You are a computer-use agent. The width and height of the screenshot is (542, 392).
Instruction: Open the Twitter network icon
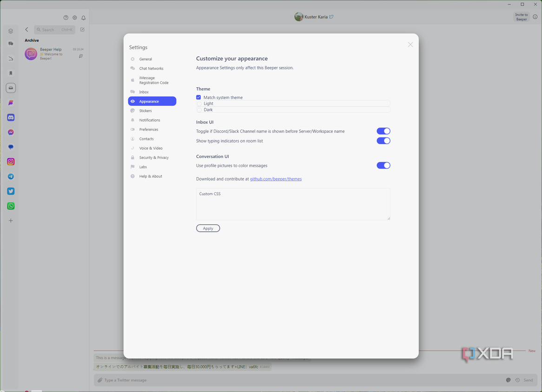[x=11, y=191]
